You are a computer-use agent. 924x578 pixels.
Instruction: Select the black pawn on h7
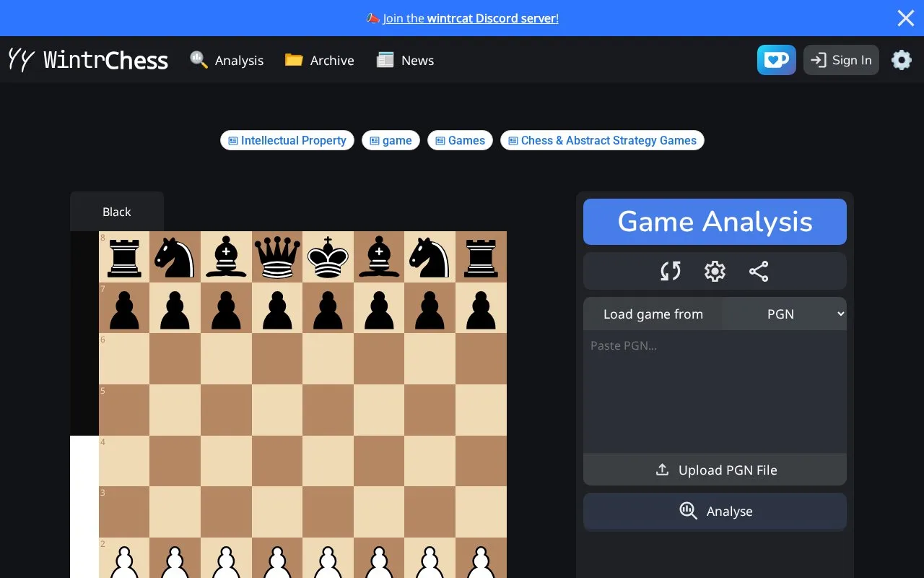481,309
